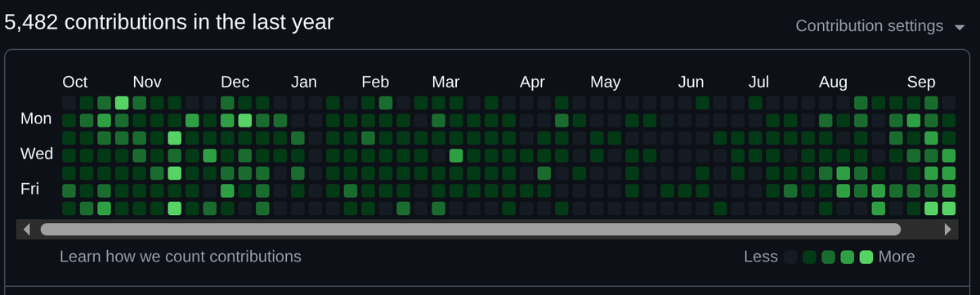
Task: Click the 5,482 contributions in the last year heading
Action: point(168,23)
